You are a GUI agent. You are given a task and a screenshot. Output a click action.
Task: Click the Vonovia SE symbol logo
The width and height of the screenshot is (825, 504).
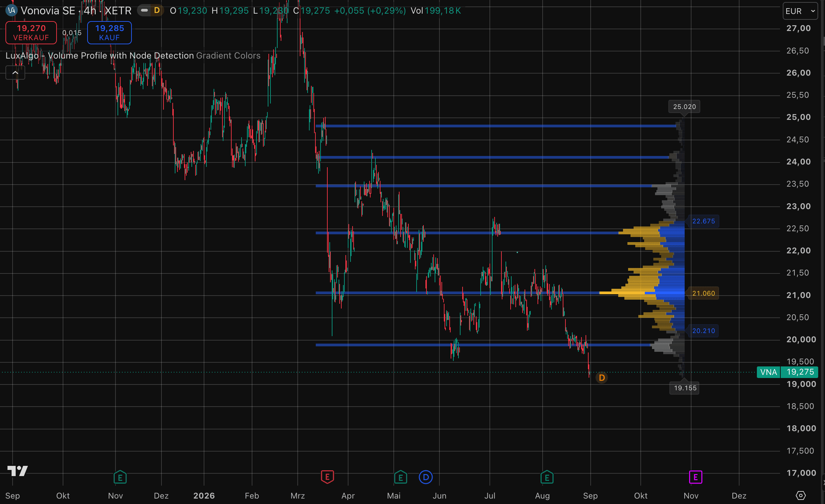tap(12, 11)
